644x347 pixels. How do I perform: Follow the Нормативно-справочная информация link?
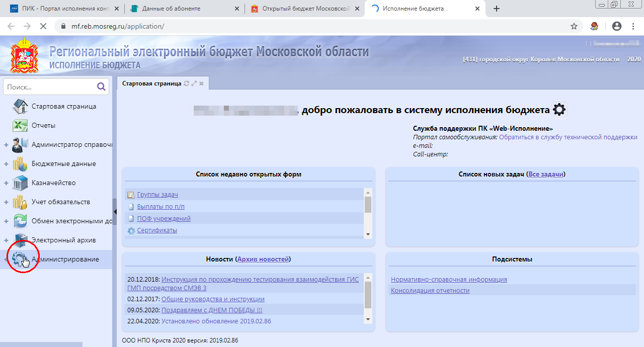pos(449,279)
